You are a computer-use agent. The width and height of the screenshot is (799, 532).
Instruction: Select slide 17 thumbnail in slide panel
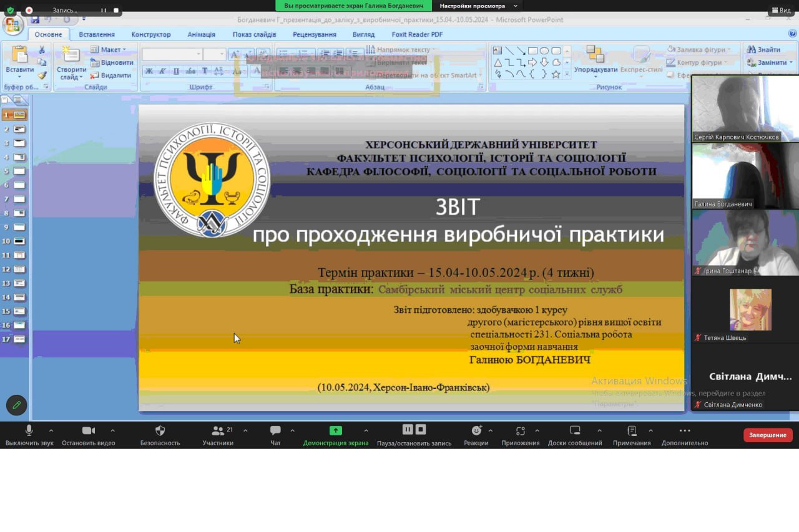(x=19, y=339)
